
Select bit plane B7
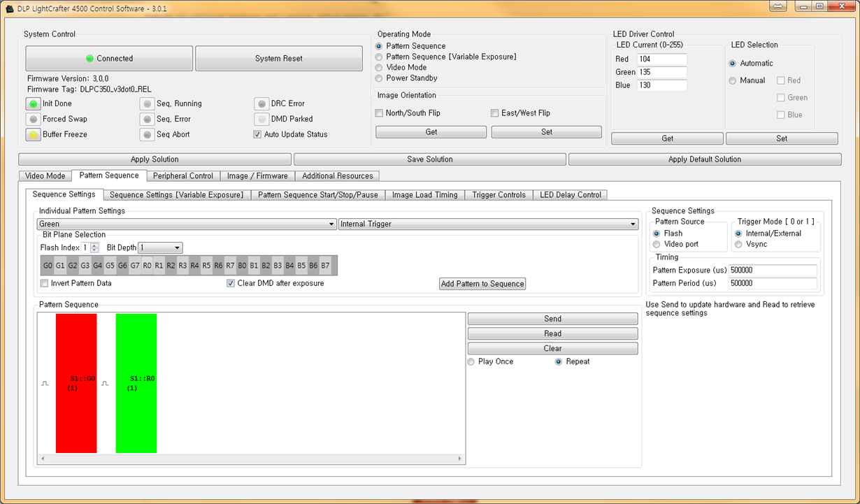click(x=325, y=266)
